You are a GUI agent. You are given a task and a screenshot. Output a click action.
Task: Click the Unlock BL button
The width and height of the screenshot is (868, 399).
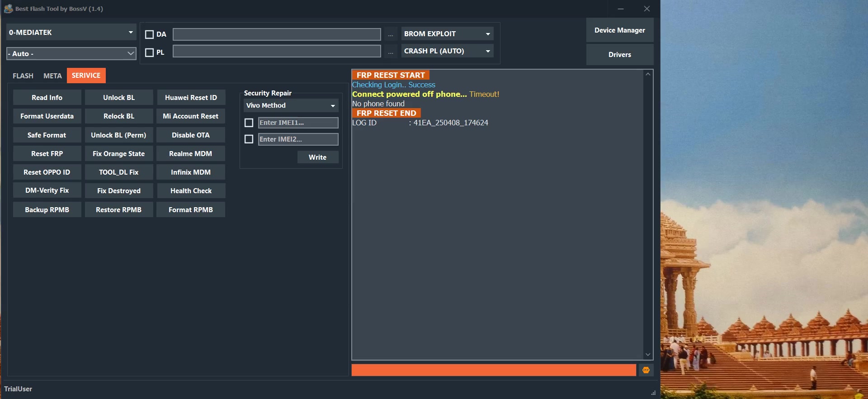pos(119,98)
